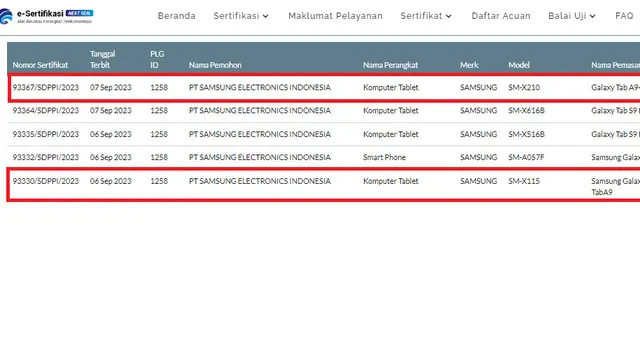Select certificate number 93367/SDPPI/2023
Screen dimensions: 640x360
click(x=46, y=87)
